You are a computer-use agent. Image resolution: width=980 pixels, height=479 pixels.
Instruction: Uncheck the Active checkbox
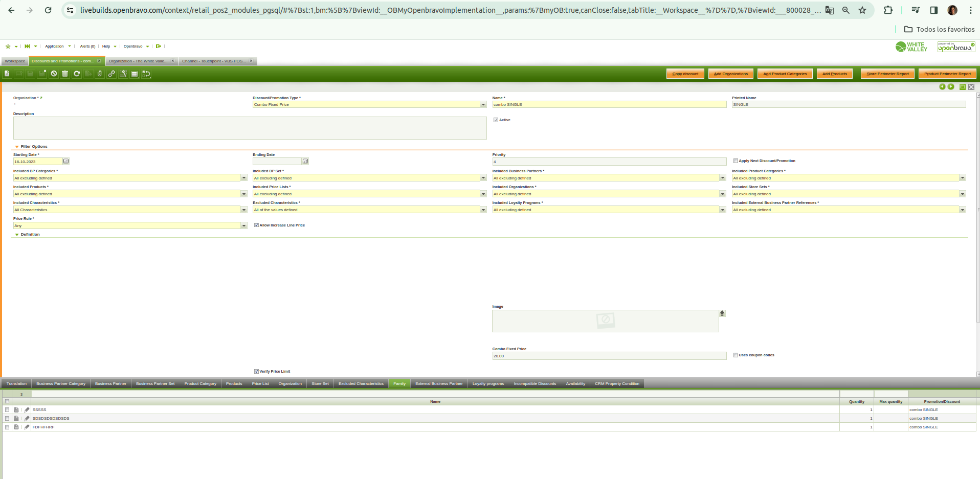(x=496, y=120)
